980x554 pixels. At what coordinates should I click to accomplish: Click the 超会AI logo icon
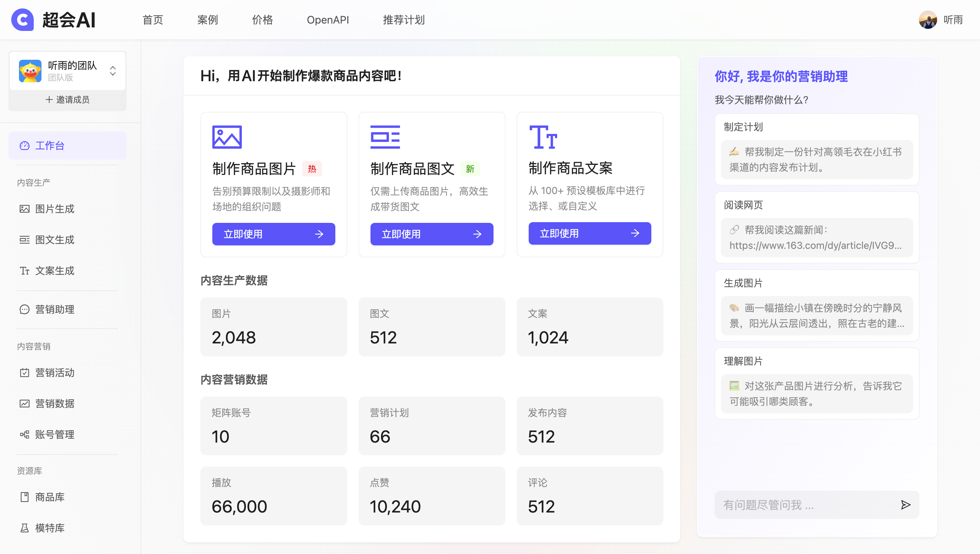pos(22,19)
